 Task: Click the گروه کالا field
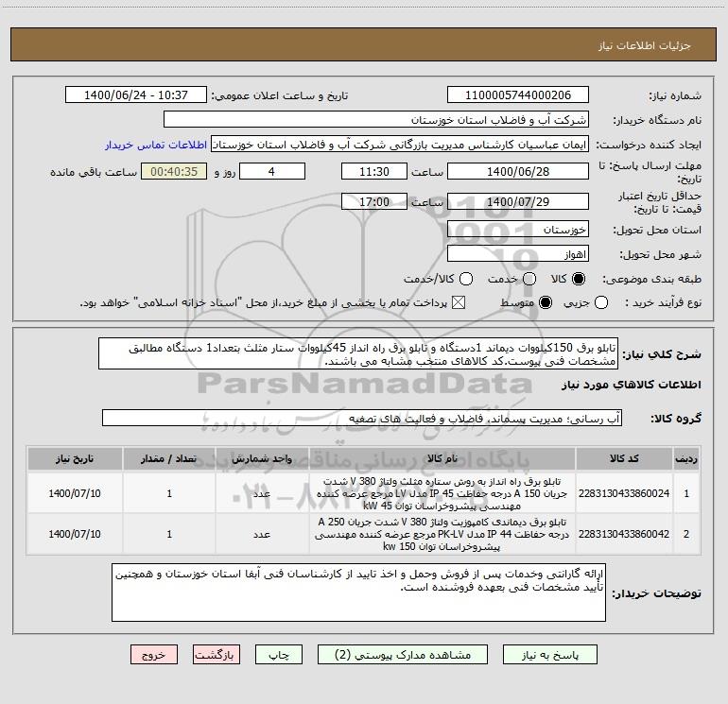(x=362, y=418)
